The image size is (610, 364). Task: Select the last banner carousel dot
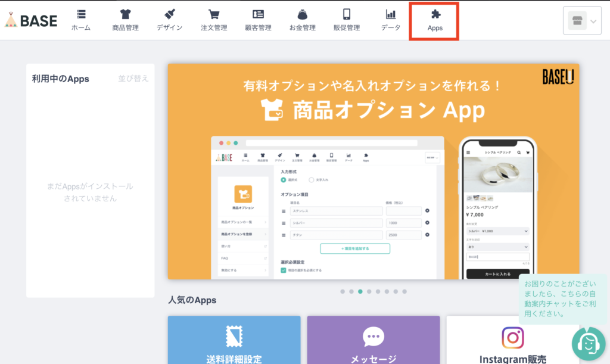point(404,291)
